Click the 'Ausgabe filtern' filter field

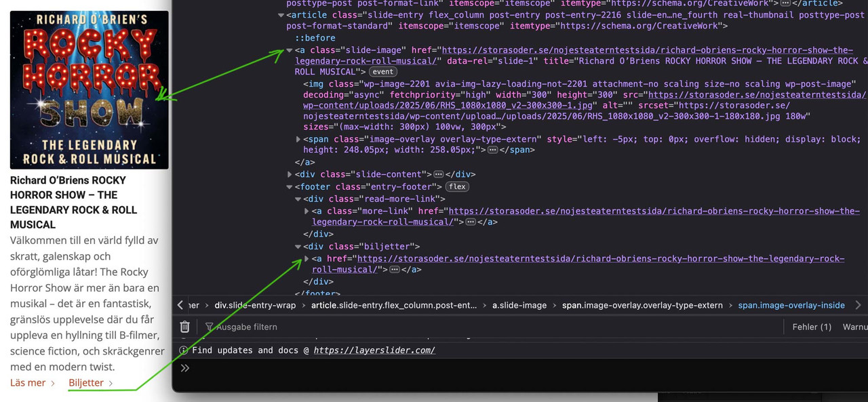[x=247, y=327]
